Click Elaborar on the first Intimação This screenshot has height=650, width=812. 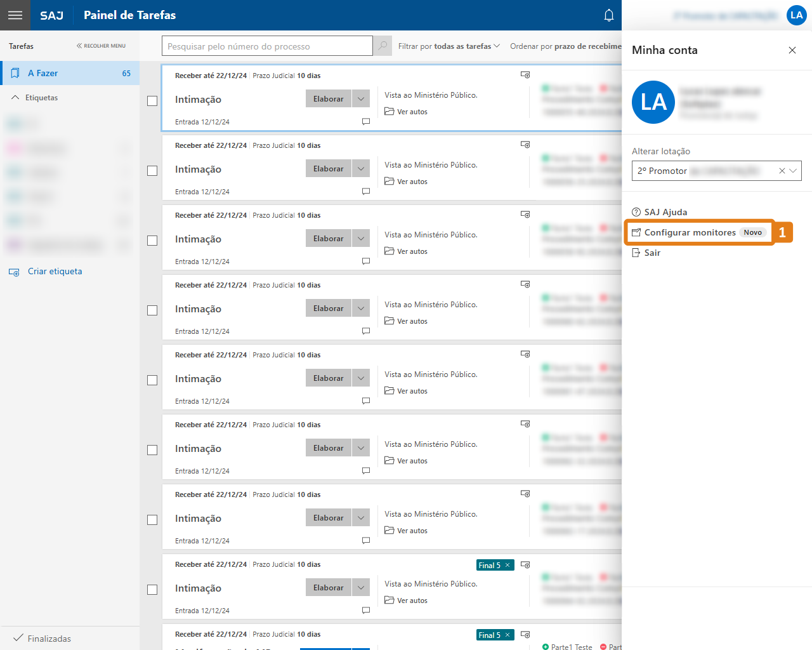[328, 98]
